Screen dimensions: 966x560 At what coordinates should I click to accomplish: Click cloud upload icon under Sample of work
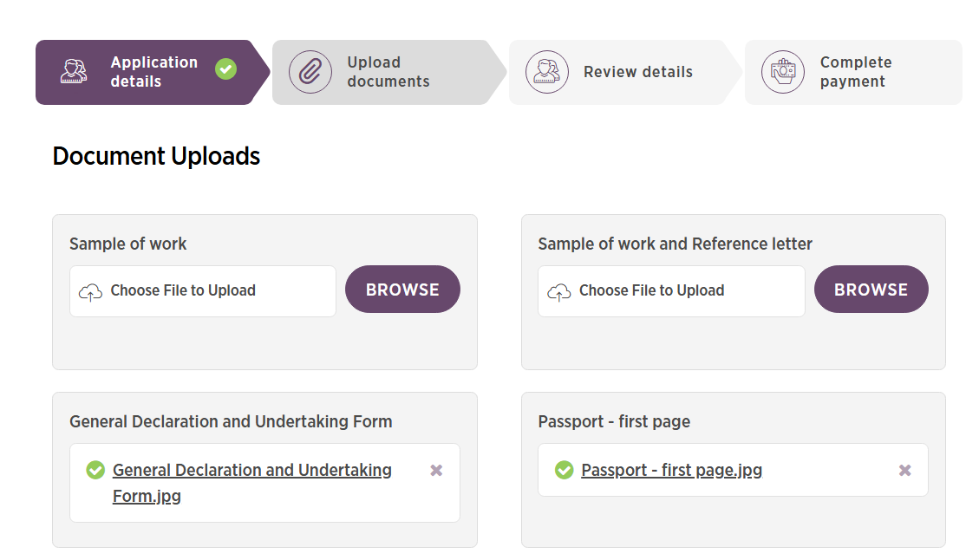[x=90, y=292]
